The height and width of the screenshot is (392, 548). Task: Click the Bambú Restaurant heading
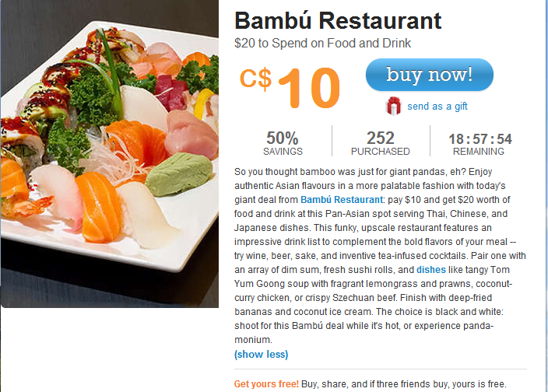(x=337, y=20)
